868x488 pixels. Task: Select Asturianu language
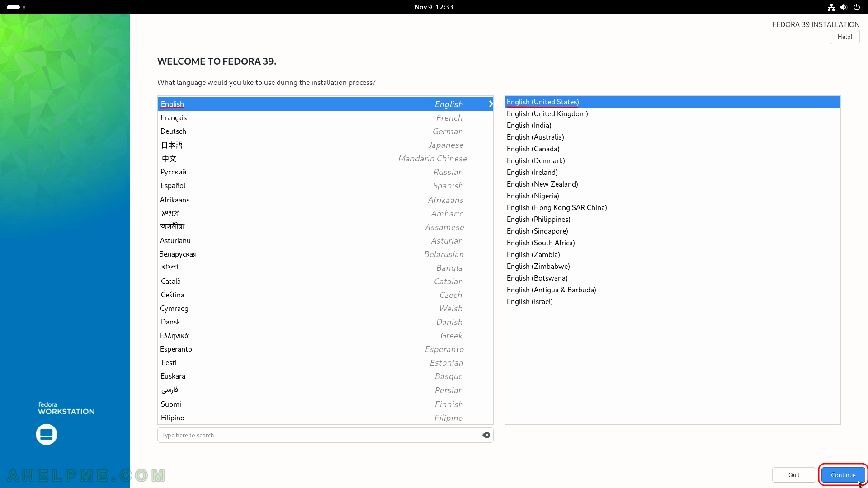pyautogui.click(x=325, y=240)
